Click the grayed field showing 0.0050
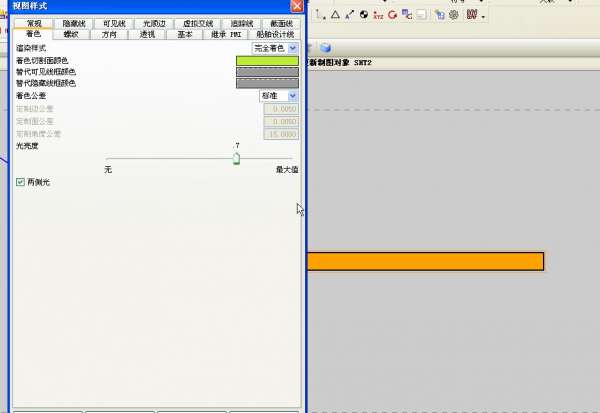This screenshot has width=600, height=413. [x=281, y=109]
